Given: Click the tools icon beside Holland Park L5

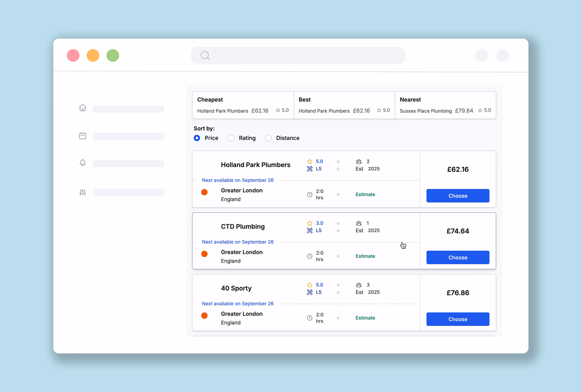Looking at the screenshot, I should point(310,169).
